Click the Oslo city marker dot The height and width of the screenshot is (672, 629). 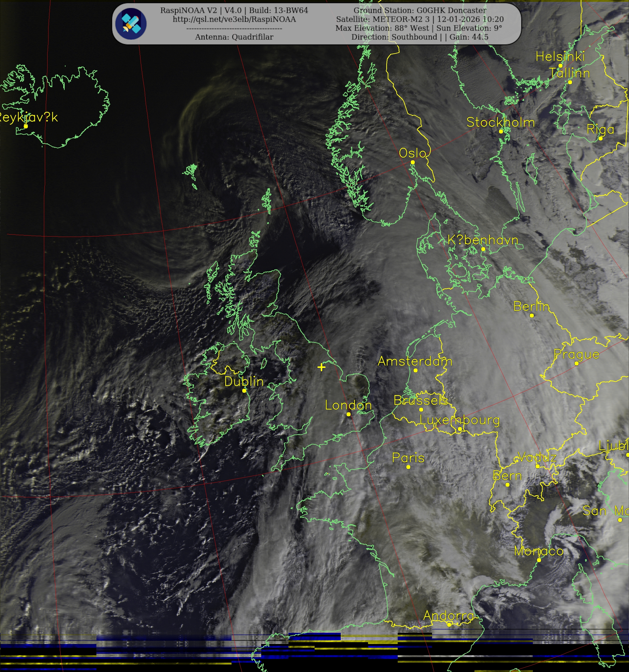pos(413,162)
